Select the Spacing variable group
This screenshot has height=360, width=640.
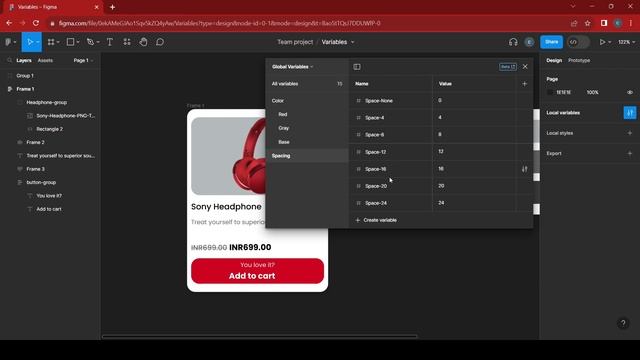307,156
